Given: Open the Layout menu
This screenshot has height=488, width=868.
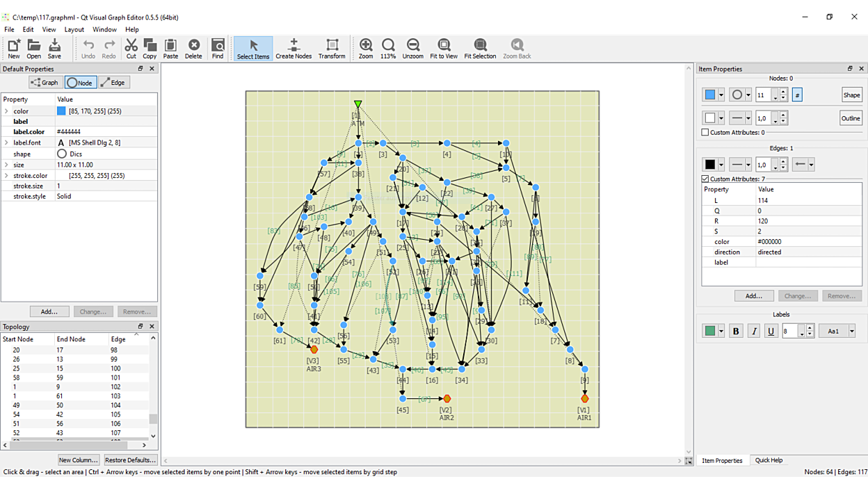Looking at the screenshot, I should click(x=74, y=30).
